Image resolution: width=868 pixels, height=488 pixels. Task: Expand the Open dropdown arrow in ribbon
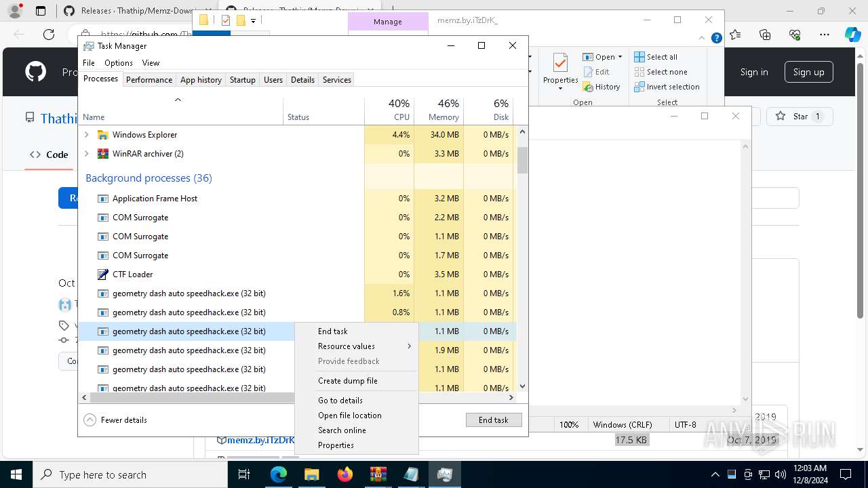(x=620, y=57)
